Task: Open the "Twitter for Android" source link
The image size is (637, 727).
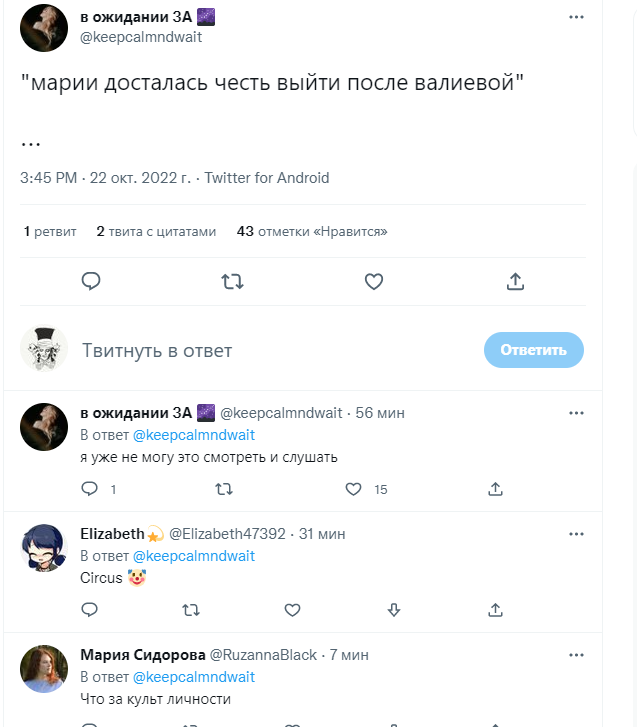Action: coord(267,178)
